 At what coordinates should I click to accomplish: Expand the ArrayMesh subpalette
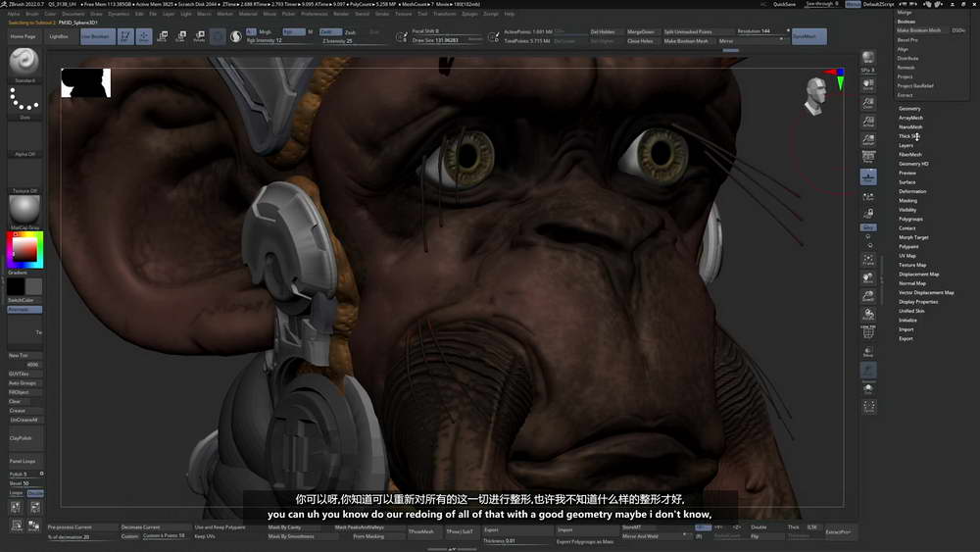pyautogui.click(x=910, y=118)
